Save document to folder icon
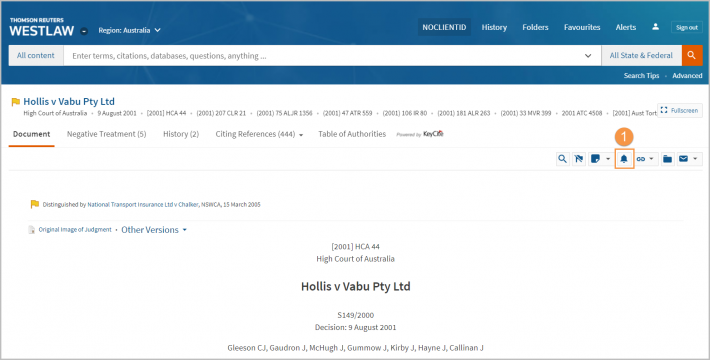This screenshot has width=710, height=360. click(x=667, y=159)
